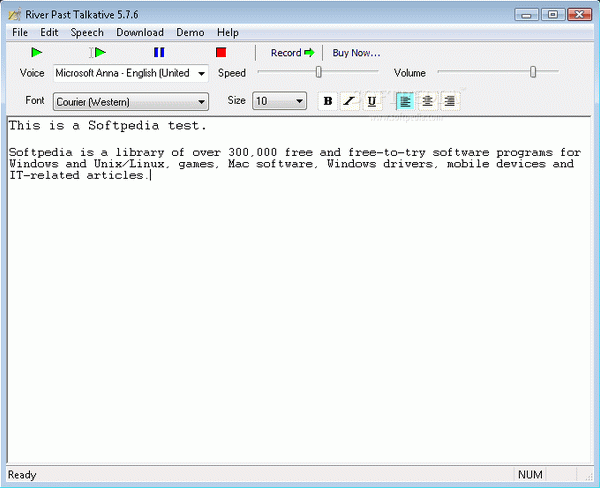Screen dimensions: 600x488
Task: Play from cursor position icon
Action: point(98,52)
